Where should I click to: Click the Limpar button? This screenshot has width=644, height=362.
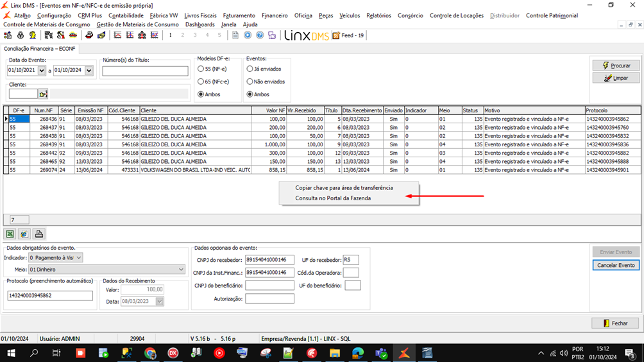coord(616,78)
